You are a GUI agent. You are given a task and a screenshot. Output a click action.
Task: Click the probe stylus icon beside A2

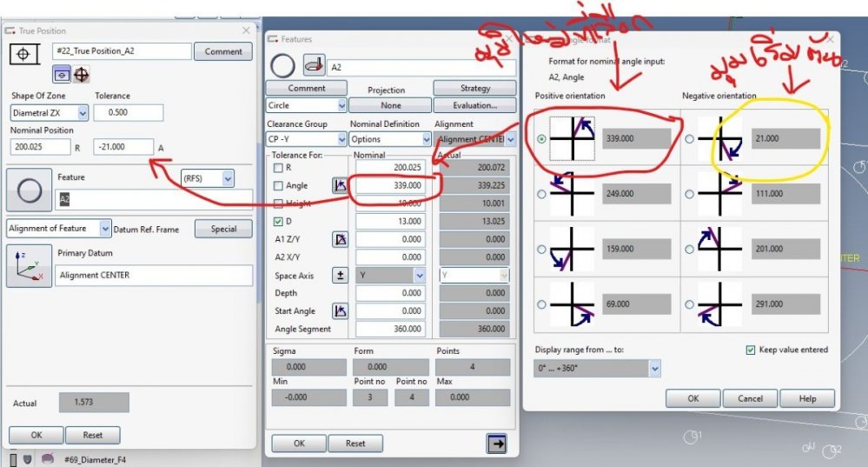coord(314,65)
